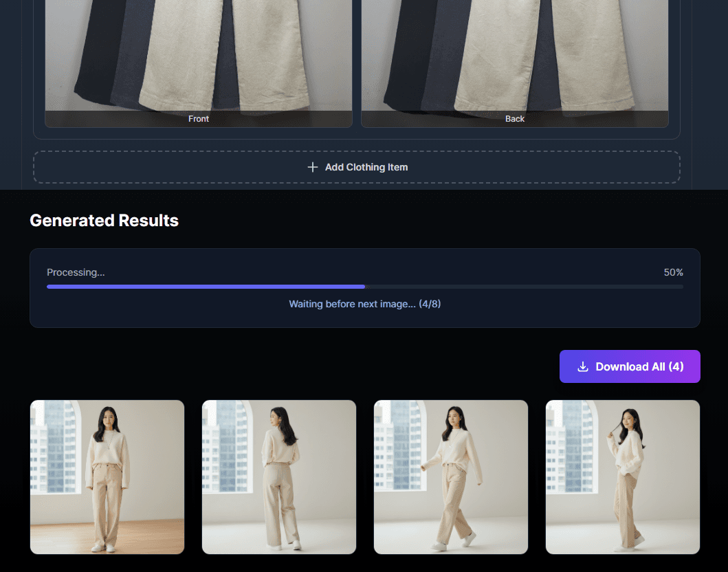
Task: Click the Processing... status text
Action: tap(76, 272)
